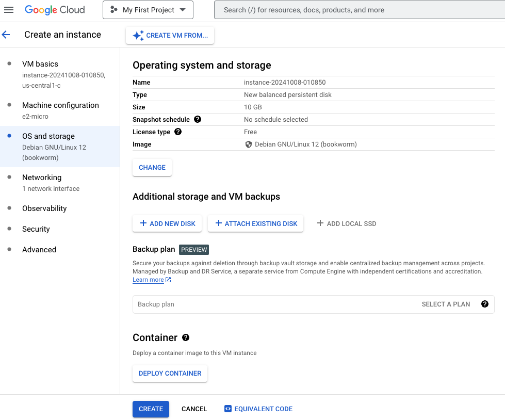The image size is (505, 420).
Task: Open the VM basics section
Action: coord(60,74)
